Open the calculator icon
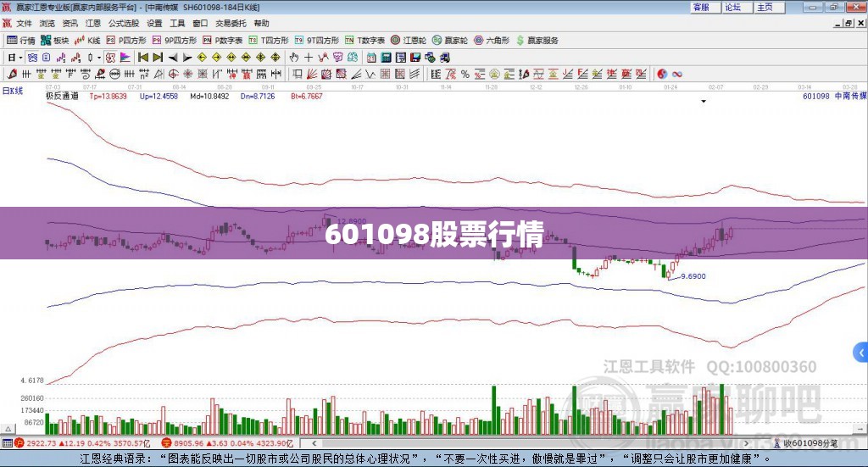Image resolution: width=868 pixels, height=467 pixels. pyautogui.click(x=386, y=58)
